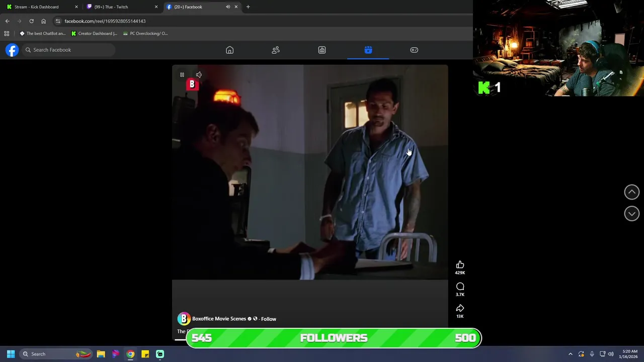The image size is (644, 362).
Task: Open a new browser tab
Action: pyautogui.click(x=248, y=7)
